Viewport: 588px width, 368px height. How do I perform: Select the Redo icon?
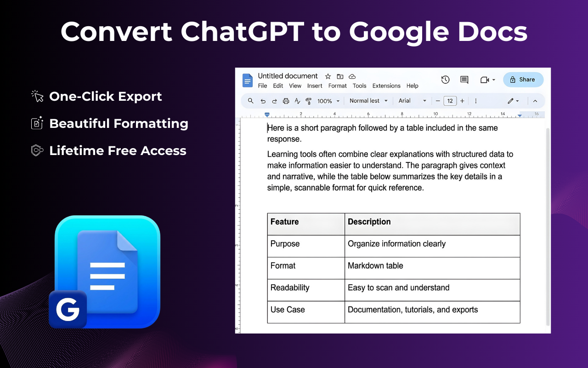pyautogui.click(x=274, y=101)
